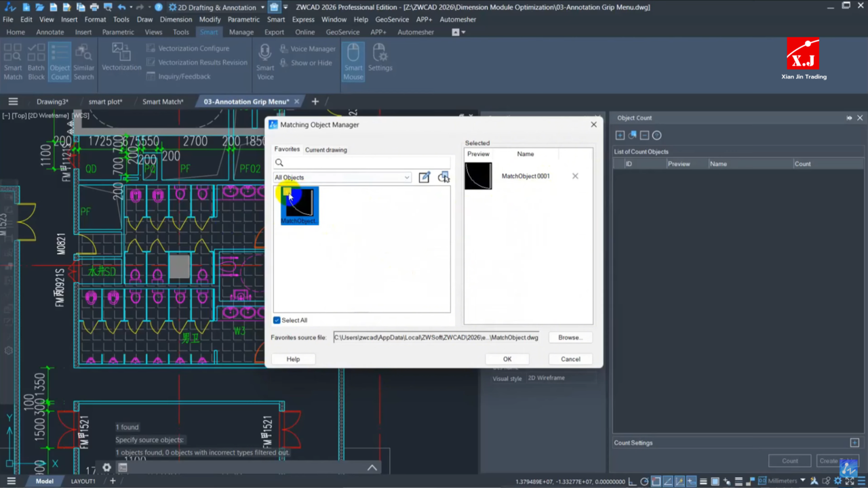
Task: Click the add icon in Object Count toolbar
Action: click(620, 136)
